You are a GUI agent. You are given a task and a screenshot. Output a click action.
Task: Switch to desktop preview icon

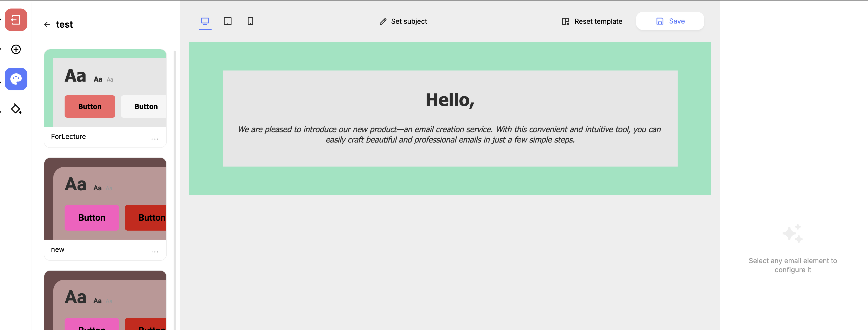coord(205,21)
